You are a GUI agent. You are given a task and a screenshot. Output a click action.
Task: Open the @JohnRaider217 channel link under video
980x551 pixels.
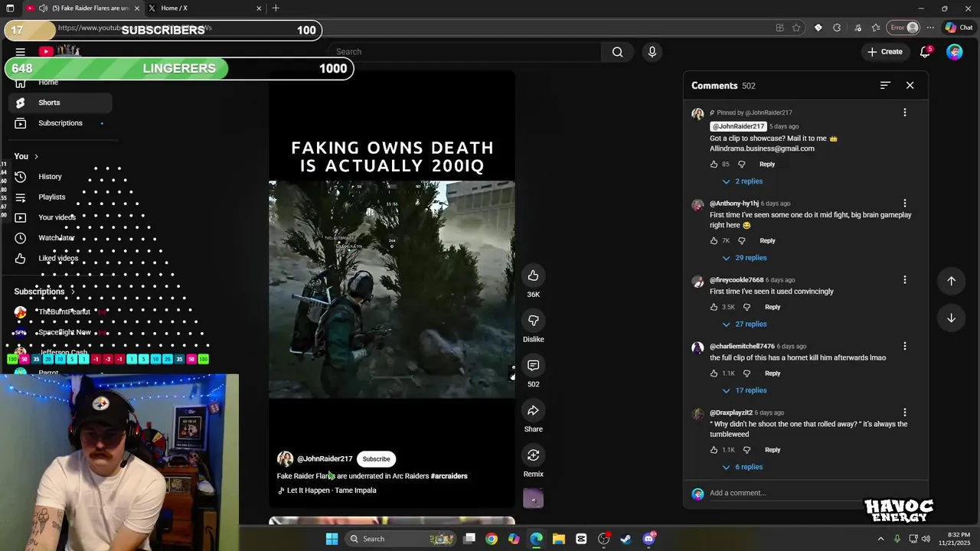tap(325, 459)
